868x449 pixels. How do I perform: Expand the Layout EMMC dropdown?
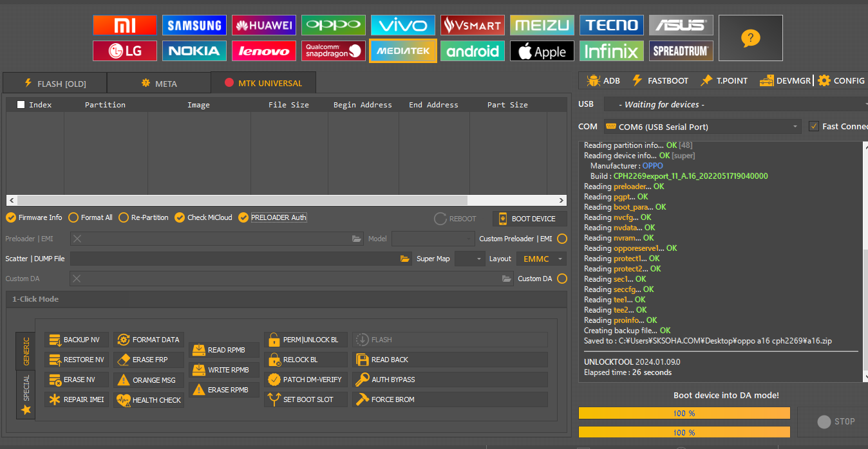pos(541,259)
